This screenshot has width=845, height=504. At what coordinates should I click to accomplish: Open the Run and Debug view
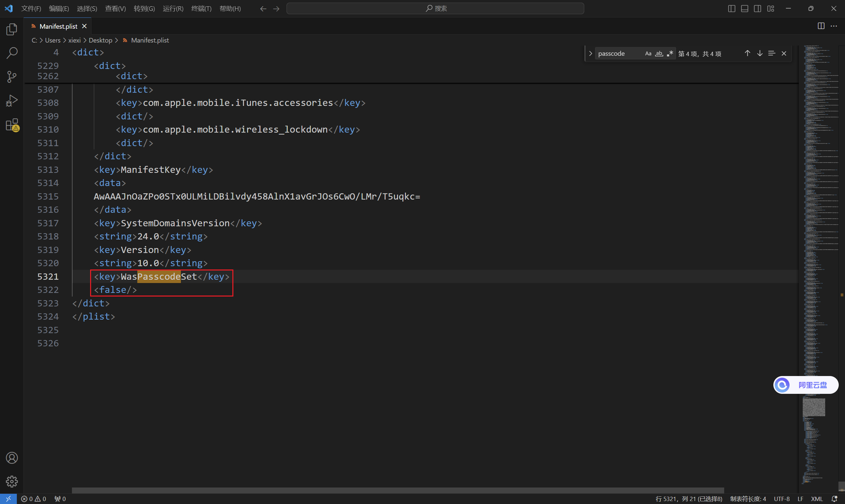point(12,101)
